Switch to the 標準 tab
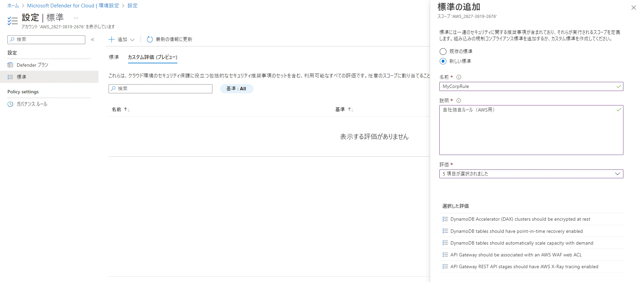The height and width of the screenshot is (282, 644). tap(114, 57)
